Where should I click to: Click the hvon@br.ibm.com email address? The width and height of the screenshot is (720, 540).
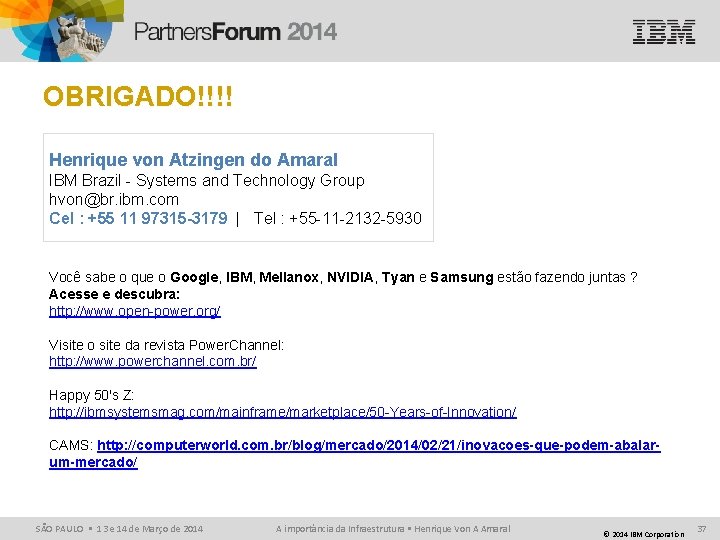114,200
